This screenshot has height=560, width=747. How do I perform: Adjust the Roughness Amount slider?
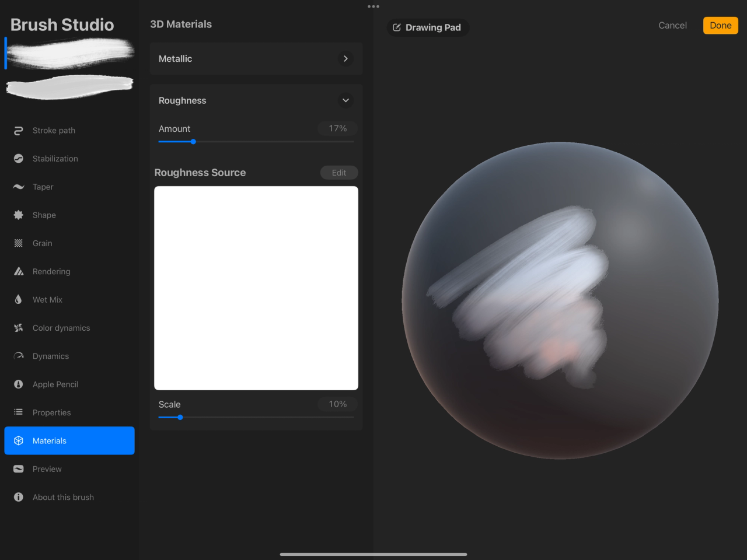point(193,141)
